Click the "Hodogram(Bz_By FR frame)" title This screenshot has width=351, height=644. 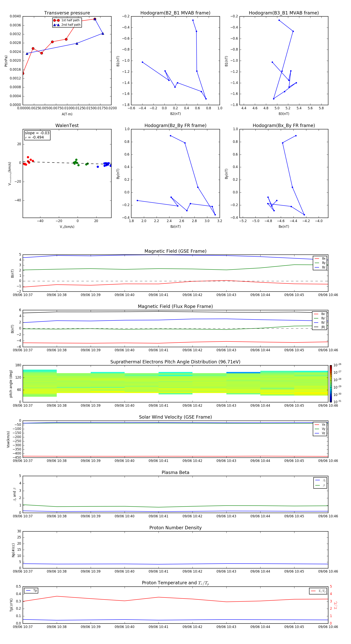[175, 125]
